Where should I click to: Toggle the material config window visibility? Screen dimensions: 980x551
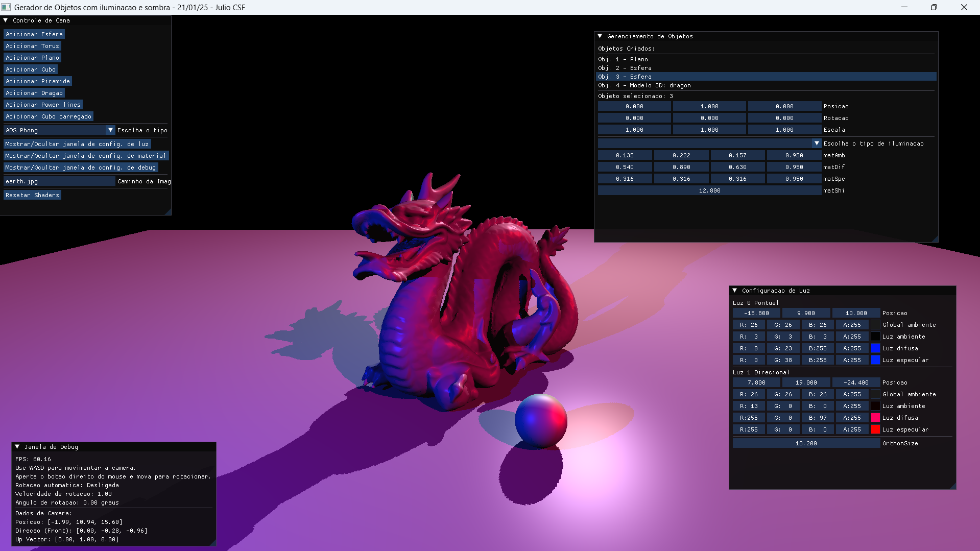[85, 155]
